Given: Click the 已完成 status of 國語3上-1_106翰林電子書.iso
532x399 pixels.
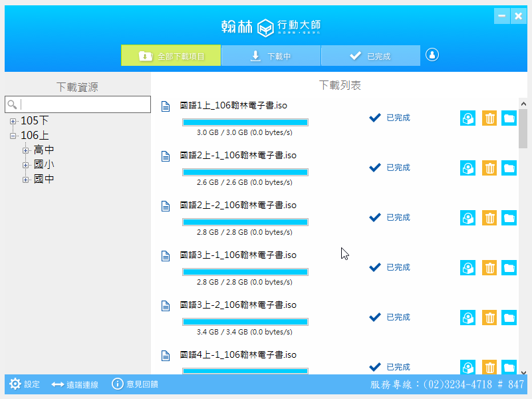Looking at the screenshot, I should 390,267.
